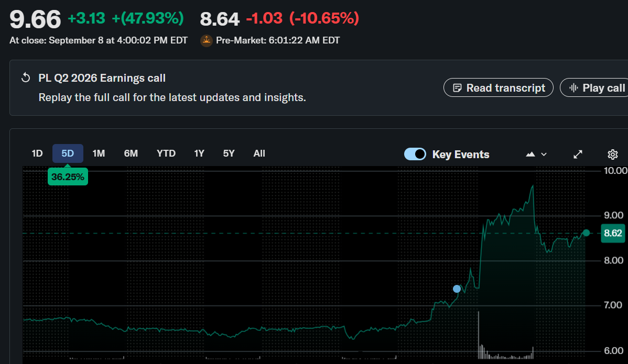Viewport: 628px width, 364px height.
Task: Open chart settings gear icon
Action: pyautogui.click(x=612, y=155)
